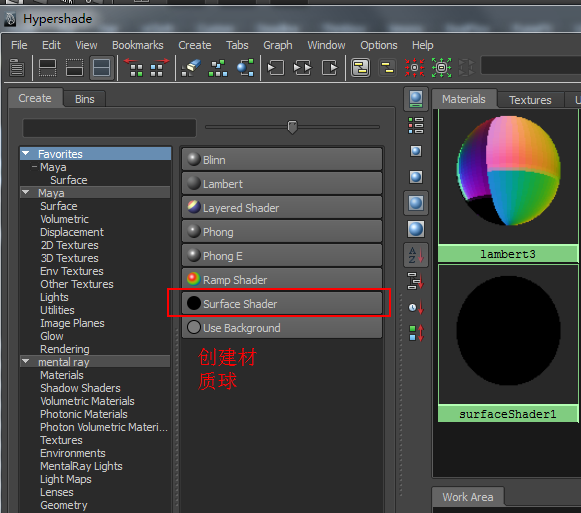The height and width of the screenshot is (513, 581).
Task: Create a Surface Shader
Action: pos(282,304)
